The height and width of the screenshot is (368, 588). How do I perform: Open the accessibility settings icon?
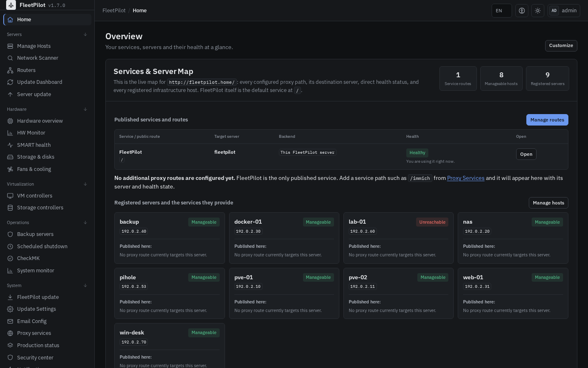coord(522,11)
